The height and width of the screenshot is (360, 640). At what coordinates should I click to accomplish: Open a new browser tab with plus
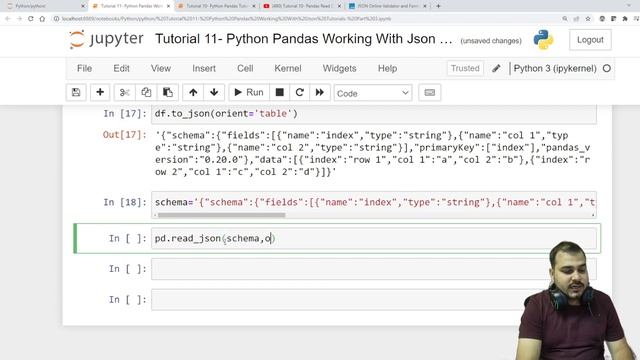[438, 6]
